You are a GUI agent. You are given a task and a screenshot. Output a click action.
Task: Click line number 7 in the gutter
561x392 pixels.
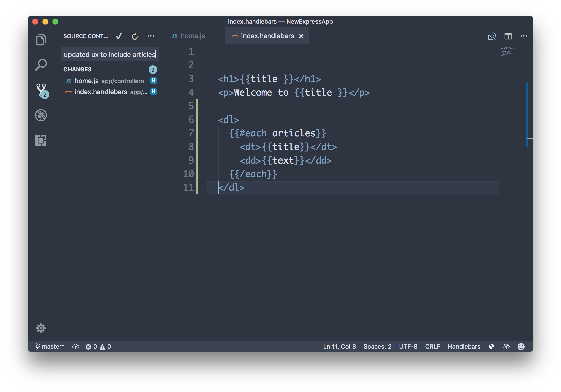pos(191,133)
